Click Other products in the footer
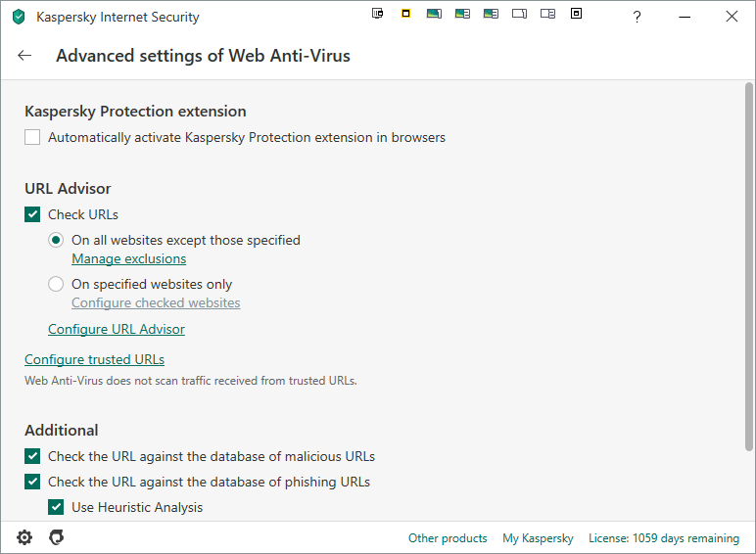The height and width of the screenshot is (554, 756). pyautogui.click(x=448, y=538)
